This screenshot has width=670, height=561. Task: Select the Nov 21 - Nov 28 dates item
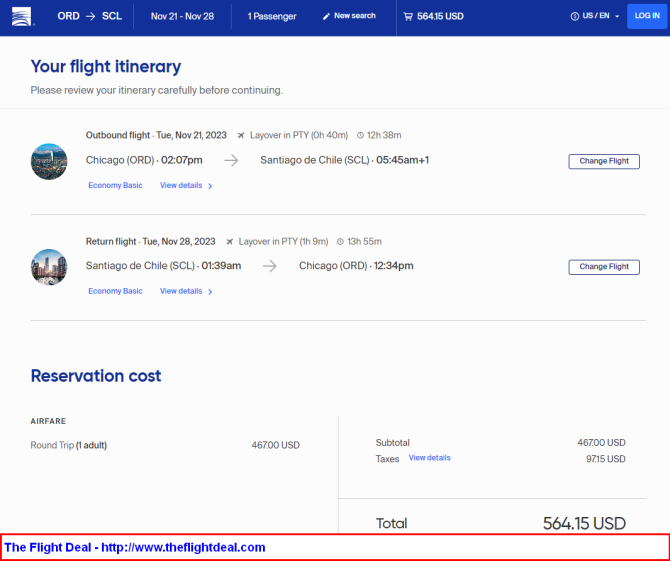click(x=182, y=17)
